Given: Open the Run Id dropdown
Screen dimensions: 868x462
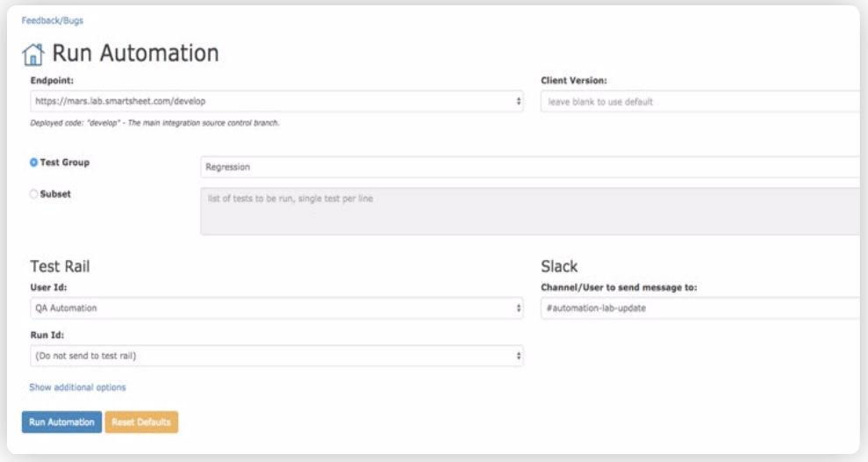Looking at the screenshot, I should coord(276,356).
